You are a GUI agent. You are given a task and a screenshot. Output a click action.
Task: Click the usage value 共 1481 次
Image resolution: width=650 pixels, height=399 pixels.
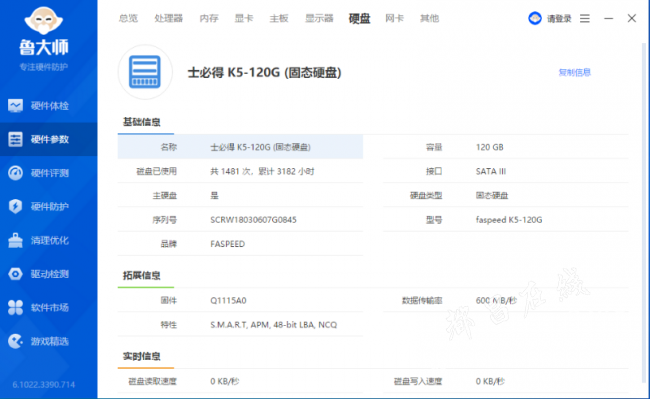click(262, 171)
